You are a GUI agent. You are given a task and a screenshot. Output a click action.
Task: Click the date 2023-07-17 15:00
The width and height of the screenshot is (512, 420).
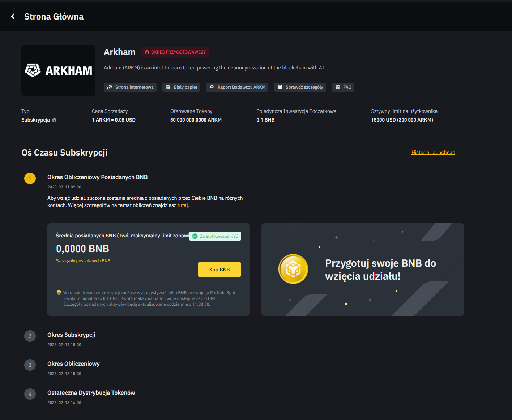point(64,345)
